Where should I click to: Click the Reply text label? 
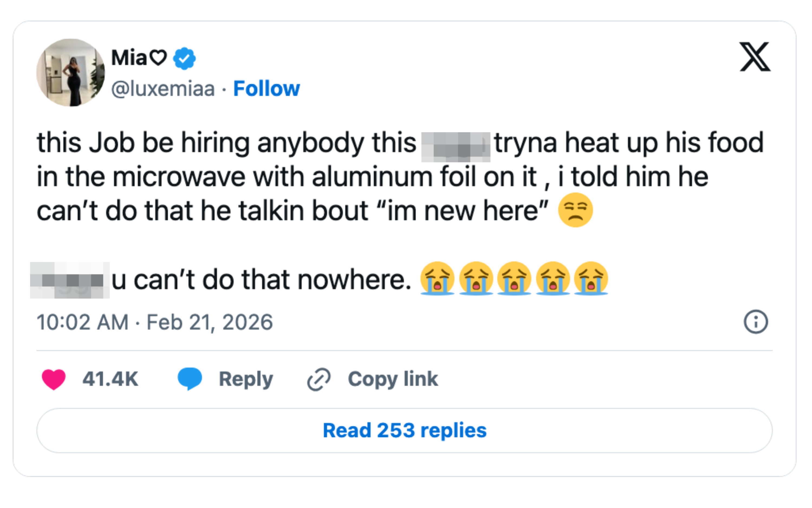[x=246, y=379]
